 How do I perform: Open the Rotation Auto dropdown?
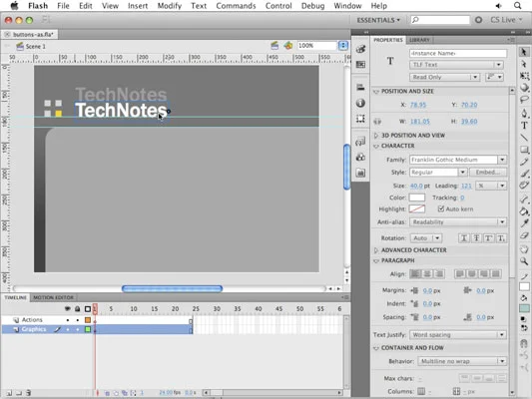[x=426, y=238]
